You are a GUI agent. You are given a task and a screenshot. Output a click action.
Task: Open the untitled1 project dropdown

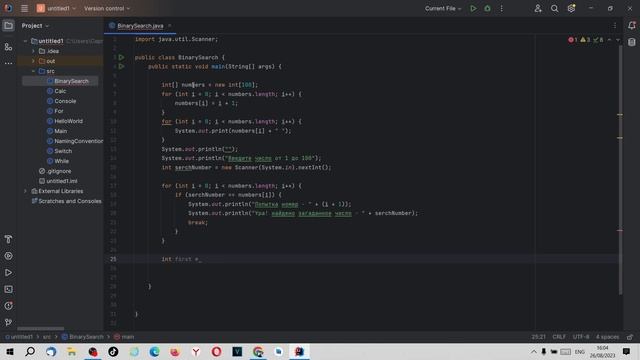tap(56, 8)
